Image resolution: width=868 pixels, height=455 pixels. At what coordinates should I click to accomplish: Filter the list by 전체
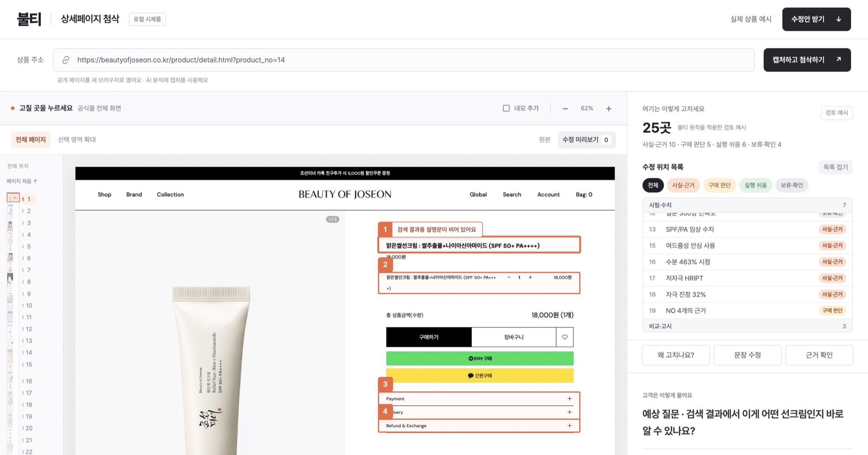pos(653,185)
